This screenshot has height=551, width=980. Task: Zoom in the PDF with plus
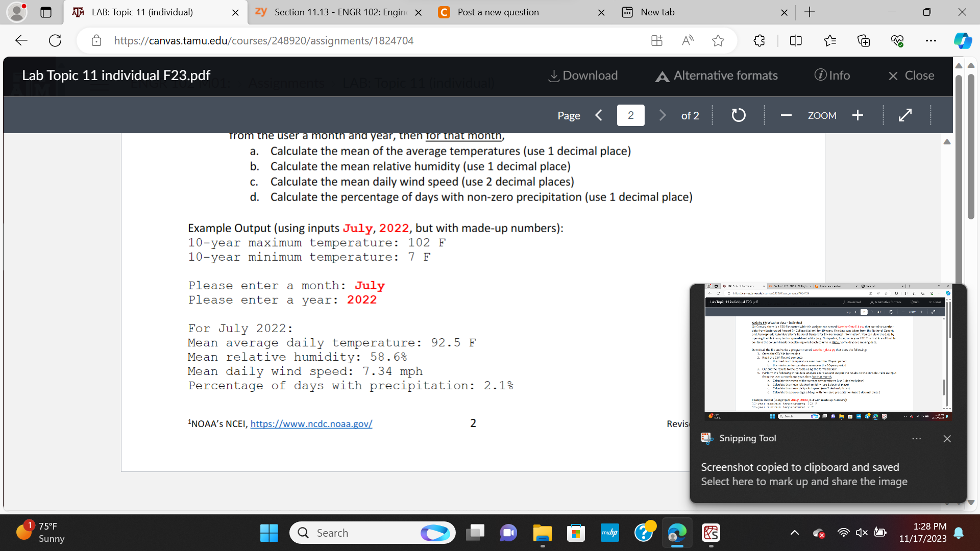[x=857, y=115]
